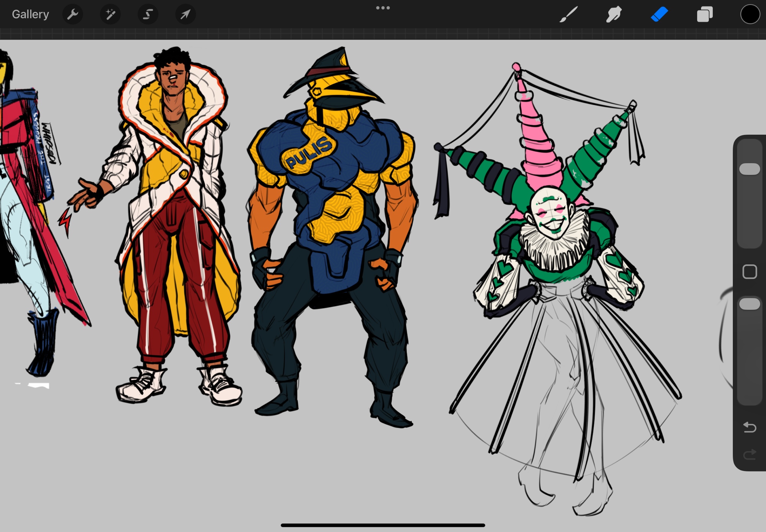Viewport: 766px width, 532px height.
Task: Activate the Selection S-shaped tool
Action: (148, 14)
